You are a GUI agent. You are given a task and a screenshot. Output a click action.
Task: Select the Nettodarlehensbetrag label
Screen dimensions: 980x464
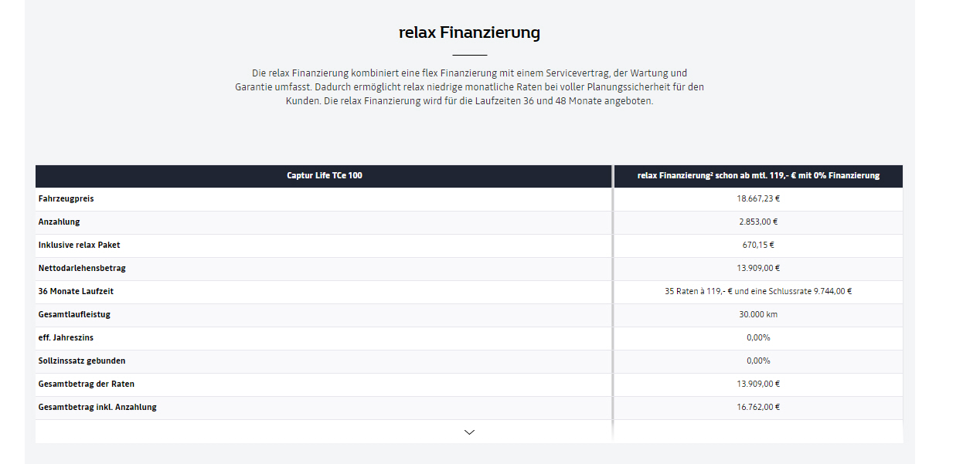[x=82, y=268]
